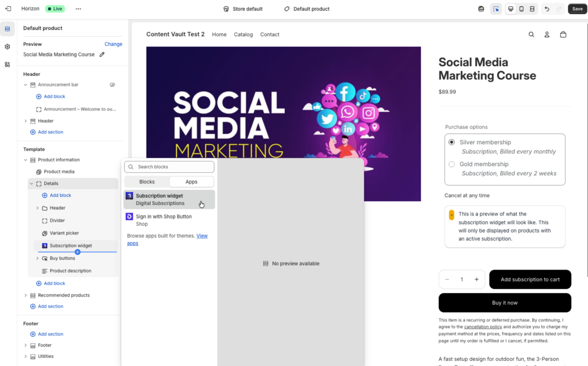
Task: Click the Save button
Action: 577,9
